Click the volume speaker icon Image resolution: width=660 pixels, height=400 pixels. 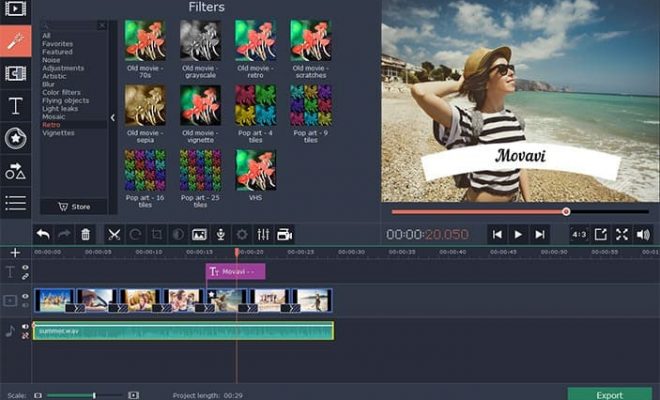(643, 234)
